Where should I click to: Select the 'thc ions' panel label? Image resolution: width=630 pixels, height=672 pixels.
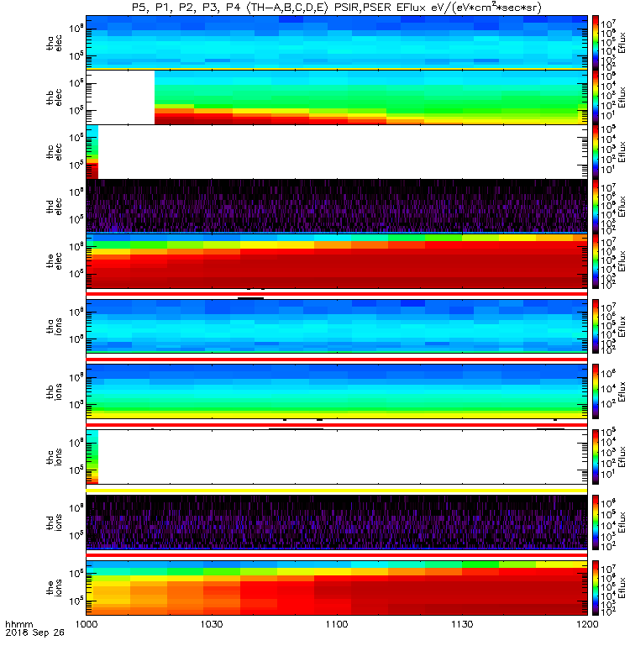tap(55, 457)
